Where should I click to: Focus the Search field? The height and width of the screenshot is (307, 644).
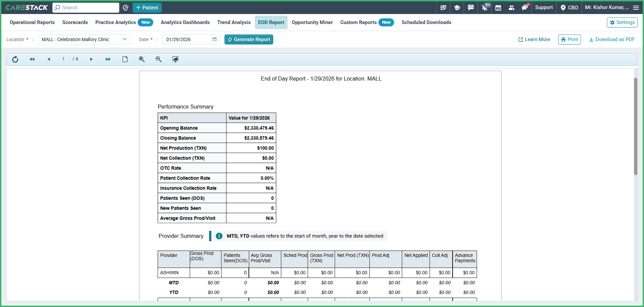coord(86,8)
